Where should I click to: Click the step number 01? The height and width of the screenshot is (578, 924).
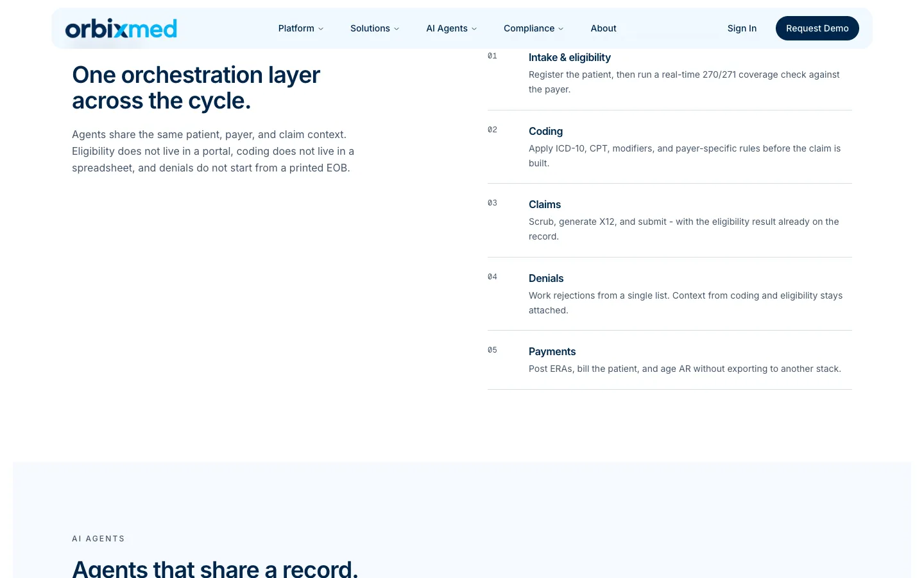click(x=492, y=56)
